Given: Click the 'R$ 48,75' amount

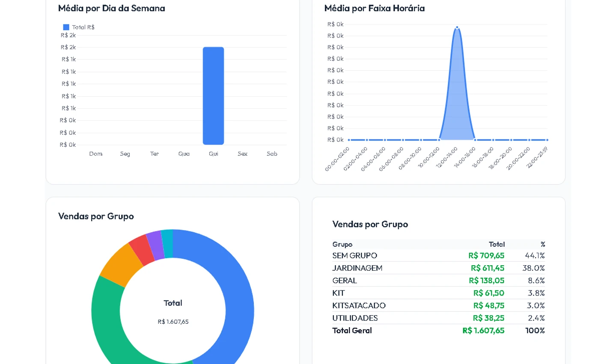Looking at the screenshot, I should point(489,305).
